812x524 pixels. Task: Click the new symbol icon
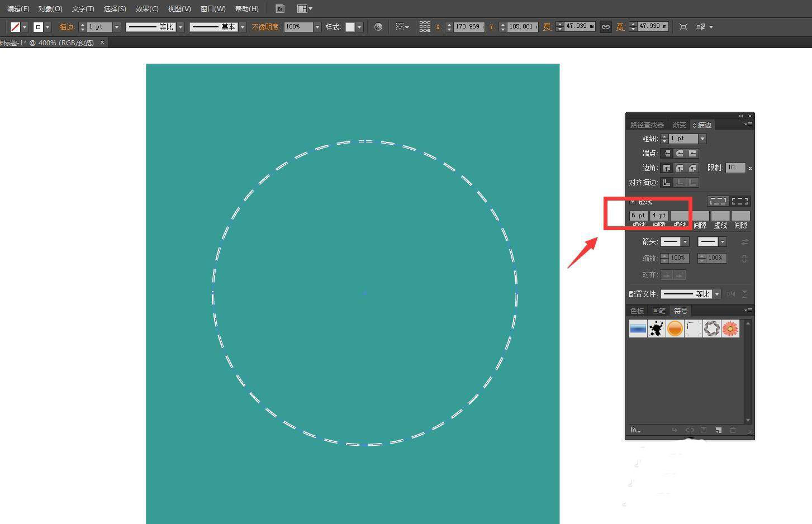click(718, 430)
